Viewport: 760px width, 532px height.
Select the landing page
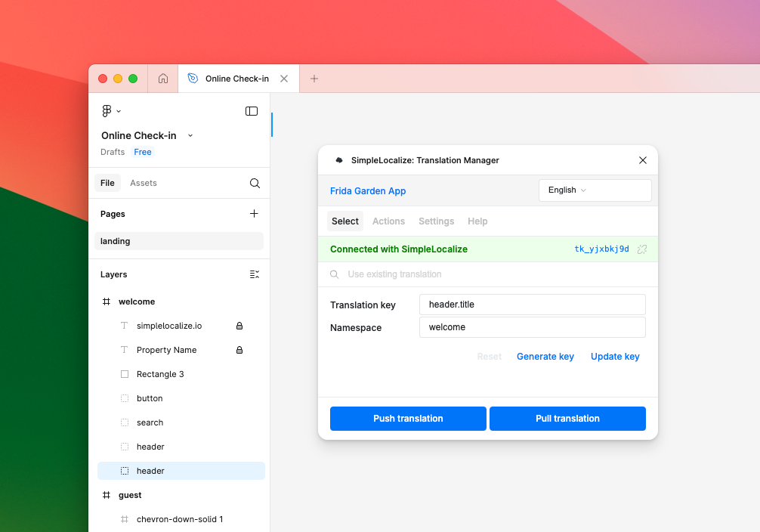tap(179, 241)
